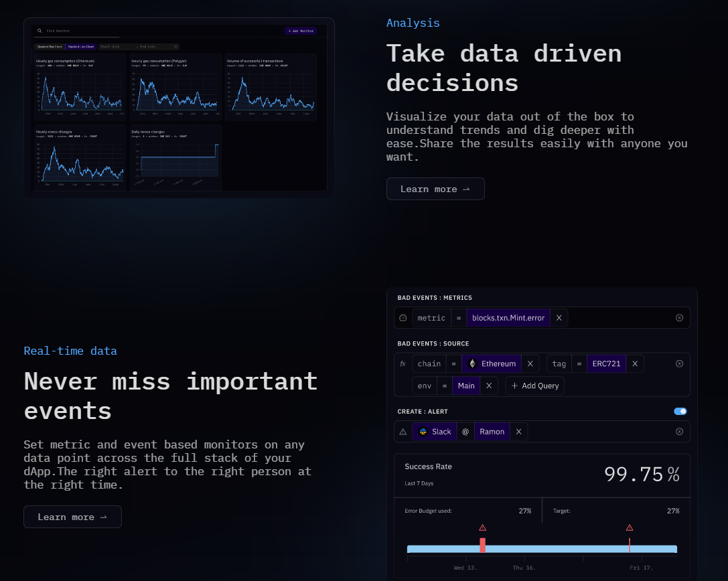Clear the Create Alert row

[679, 432]
